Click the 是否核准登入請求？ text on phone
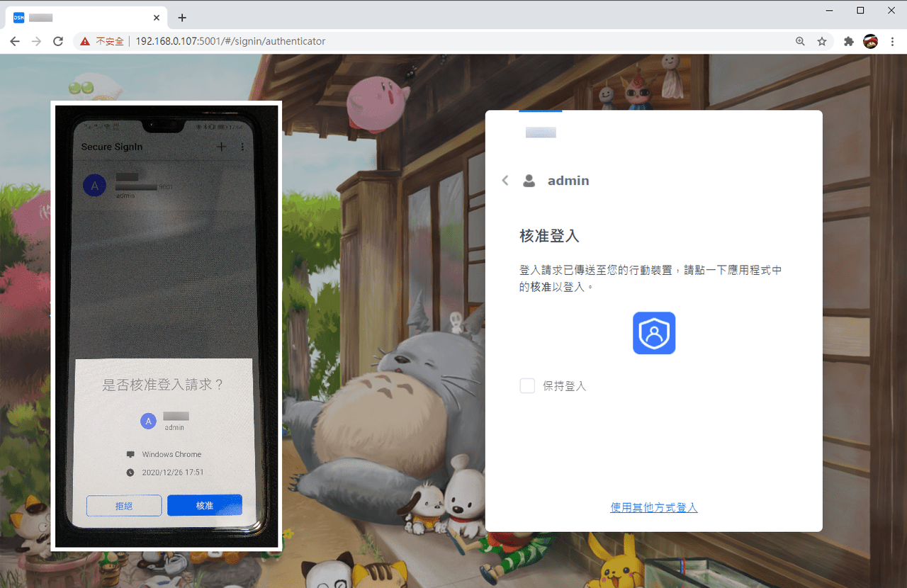907x588 pixels. tap(164, 385)
